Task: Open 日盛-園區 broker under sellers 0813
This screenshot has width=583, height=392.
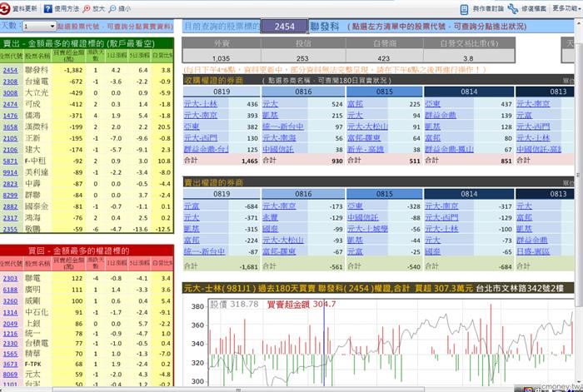Action: click(x=533, y=252)
